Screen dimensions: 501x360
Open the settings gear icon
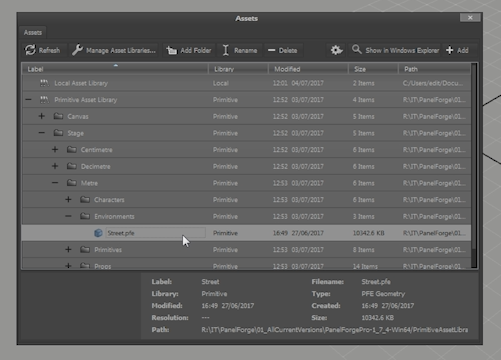336,50
